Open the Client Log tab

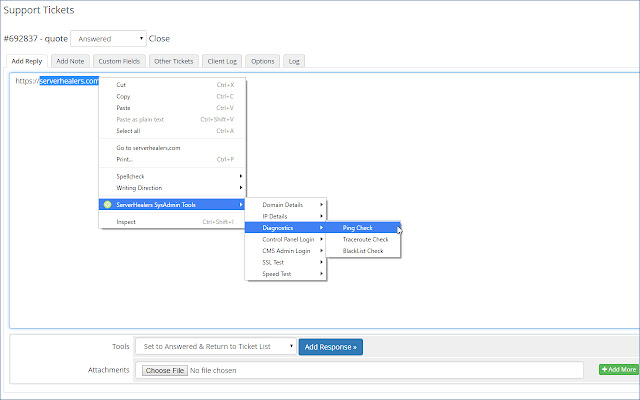pyautogui.click(x=222, y=61)
